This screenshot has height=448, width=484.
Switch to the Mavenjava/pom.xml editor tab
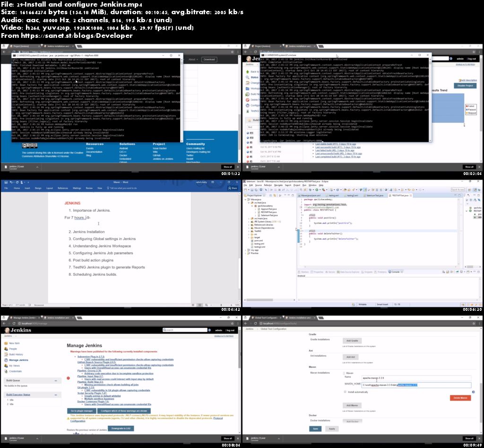pyautogui.click(x=310, y=195)
